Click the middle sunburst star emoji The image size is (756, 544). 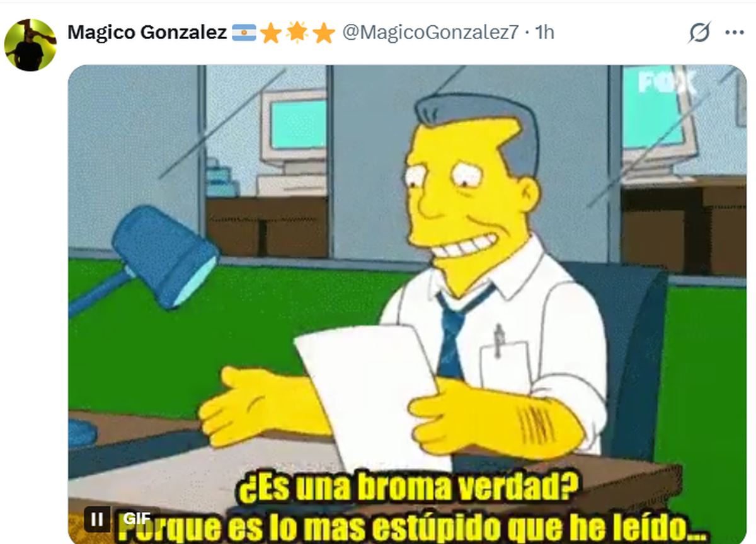297,32
